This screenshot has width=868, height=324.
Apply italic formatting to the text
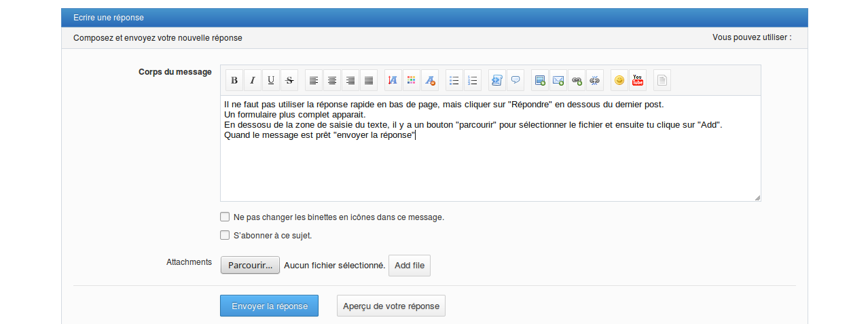tap(253, 80)
